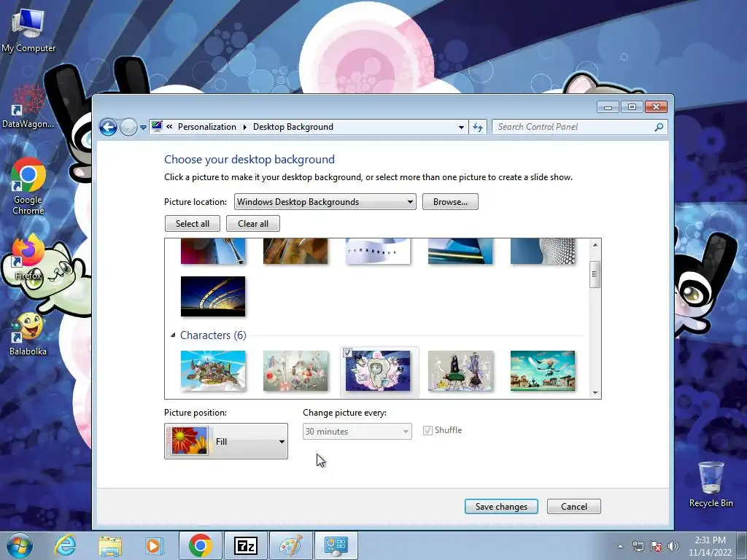Click the grayed forward navigation arrow
The image size is (747, 560).
pyautogui.click(x=128, y=127)
